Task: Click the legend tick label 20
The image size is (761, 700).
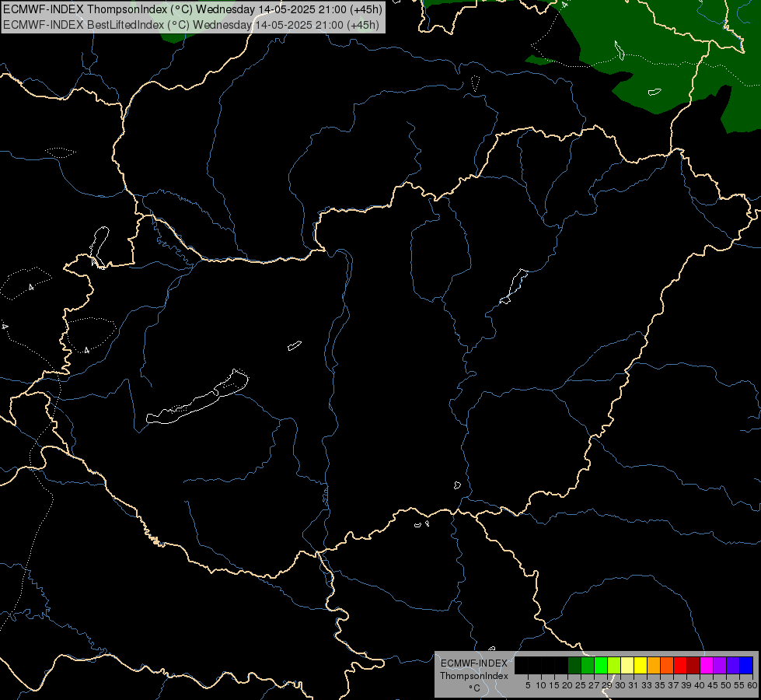Action: point(567,685)
